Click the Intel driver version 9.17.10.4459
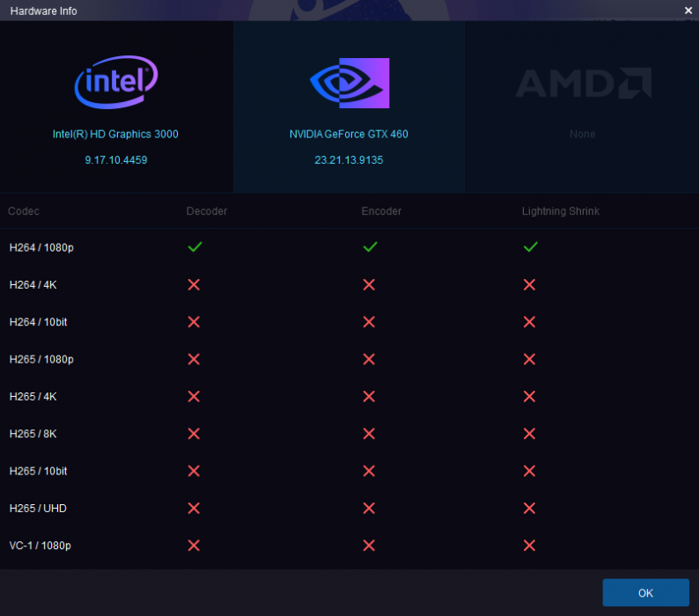The width and height of the screenshot is (699, 616). pyautogui.click(x=116, y=160)
